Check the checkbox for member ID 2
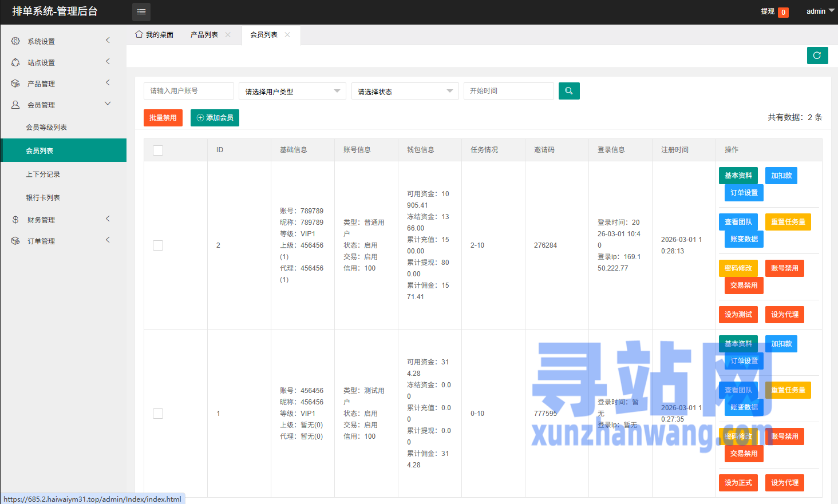This screenshot has width=838, height=504. (x=158, y=245)
